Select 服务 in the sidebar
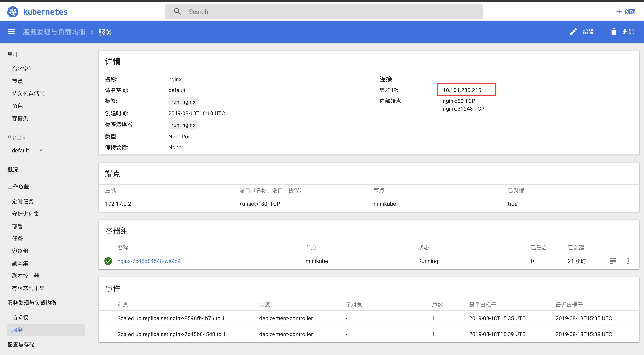The image size is (644, 355). point(17,330)
